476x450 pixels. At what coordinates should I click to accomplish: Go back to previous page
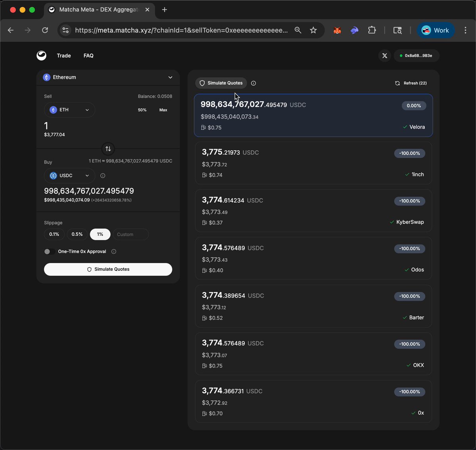[11, 30]
